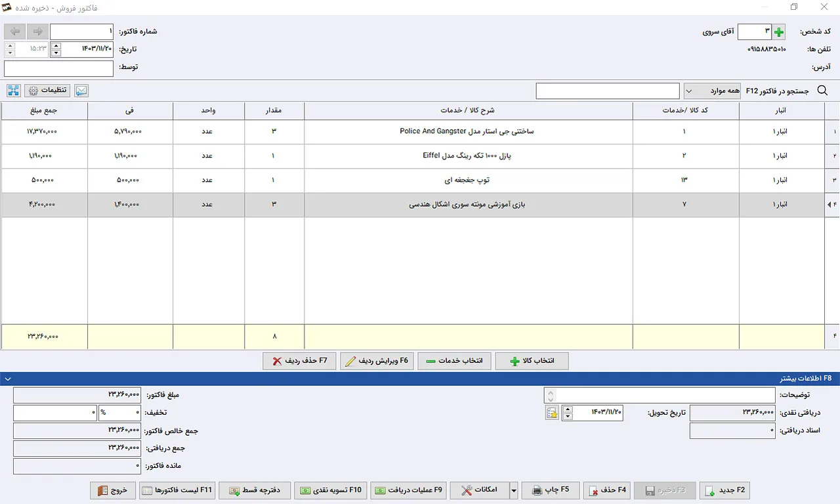Click the blue expand-fullscreen arrows icon

[x=14, y=91]
